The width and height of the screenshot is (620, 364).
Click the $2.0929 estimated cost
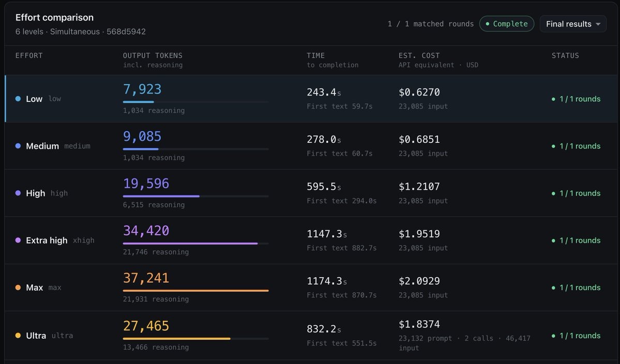pyautogui.click(x=419, y=281)
